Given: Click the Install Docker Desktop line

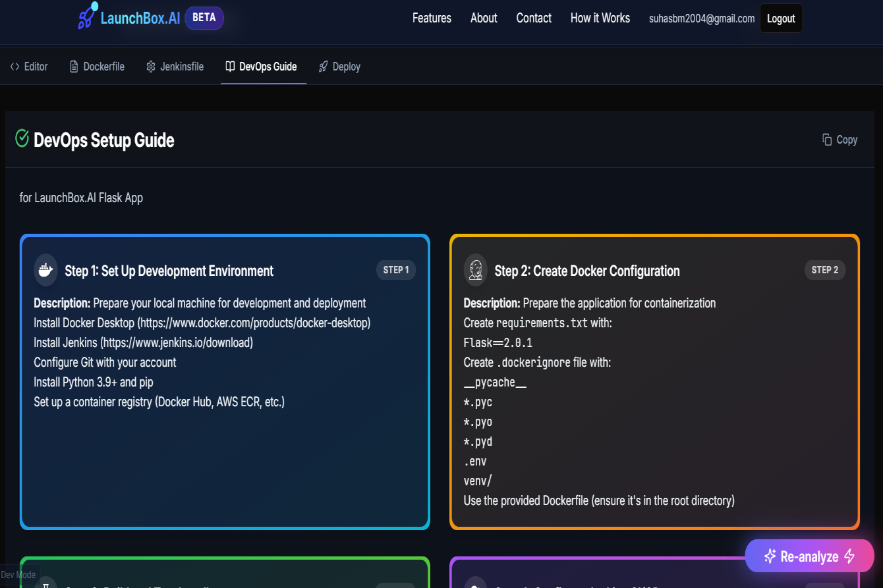Looking at the screenshot, I should tap(202, 323).
